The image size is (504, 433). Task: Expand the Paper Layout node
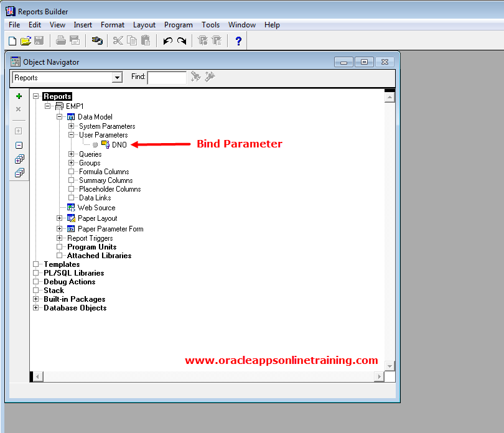click(60, 218)
